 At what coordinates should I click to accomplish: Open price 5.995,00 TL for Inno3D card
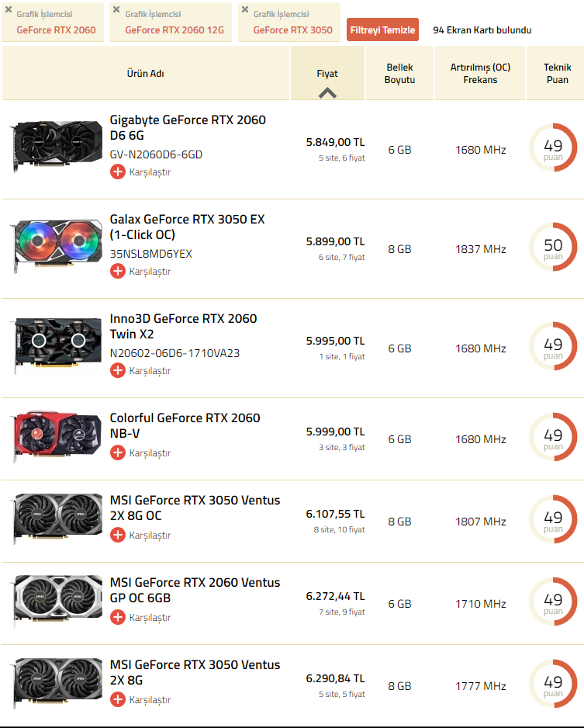pos(335,341)
